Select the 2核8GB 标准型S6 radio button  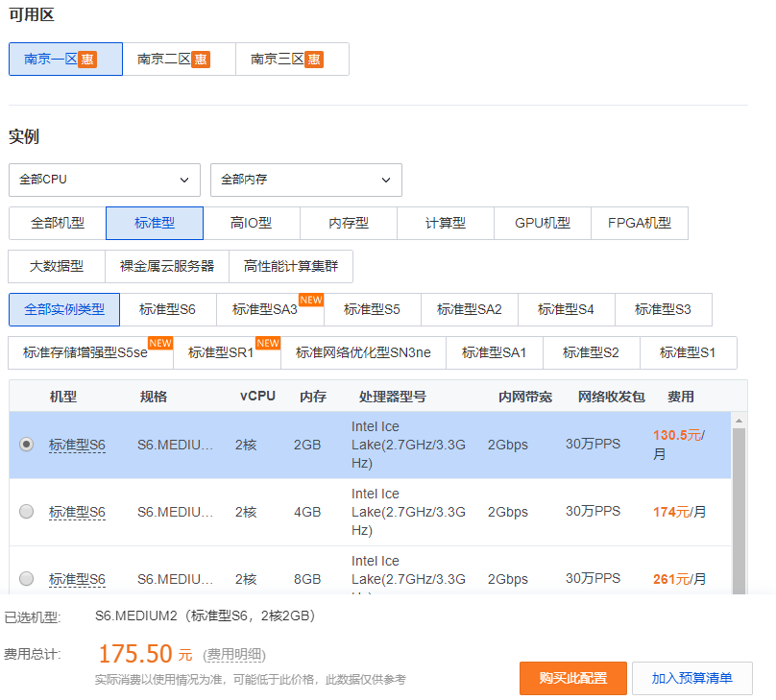click(x=26, y=578)
